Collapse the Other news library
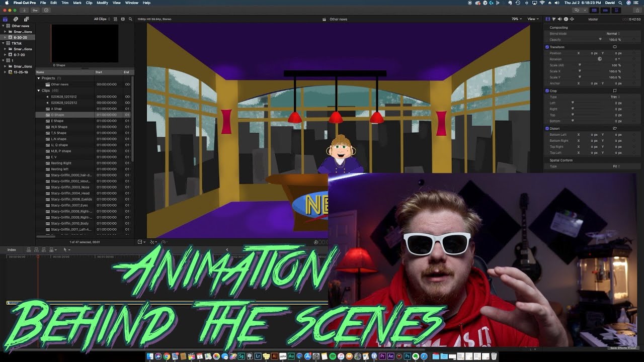 pyautogui.click(x=4, y=26)
